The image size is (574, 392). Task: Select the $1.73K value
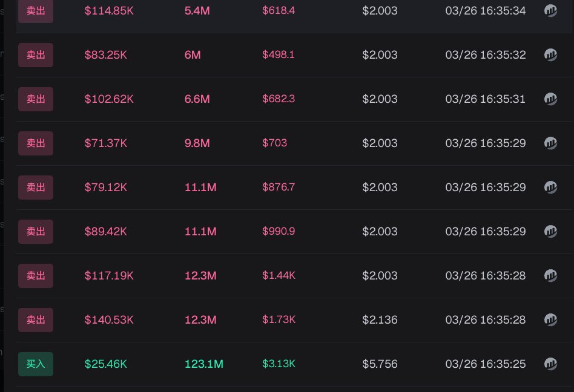[x=279, y=319]
